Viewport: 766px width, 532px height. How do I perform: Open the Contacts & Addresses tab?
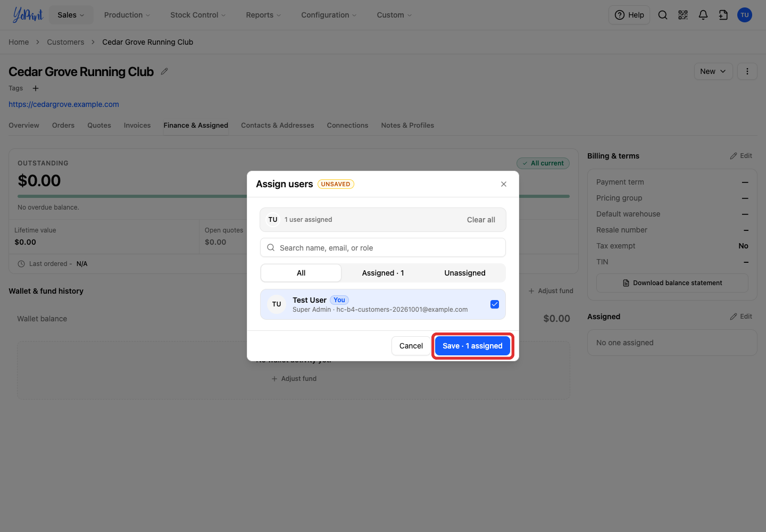278,126
